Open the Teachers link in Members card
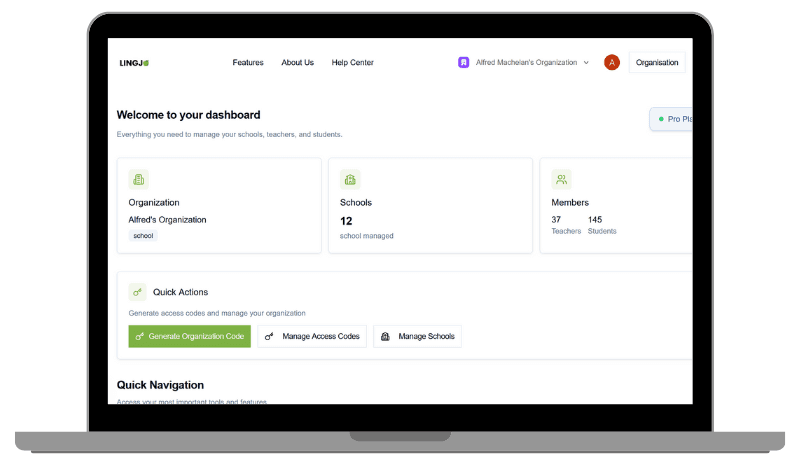Screen dimensions: 800x460 (566, 231)
